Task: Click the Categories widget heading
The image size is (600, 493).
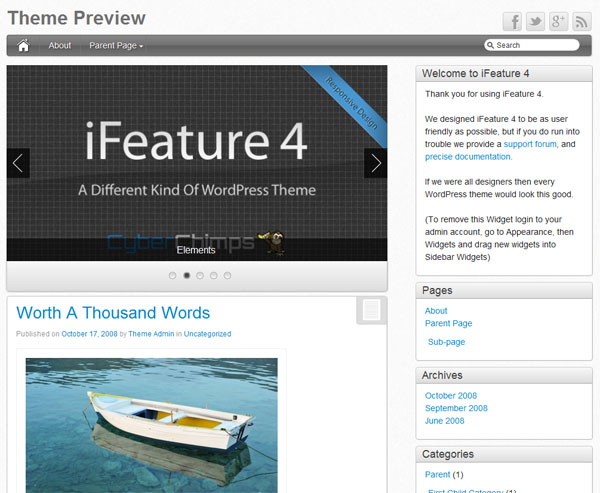Action: (x=448, y=454)
